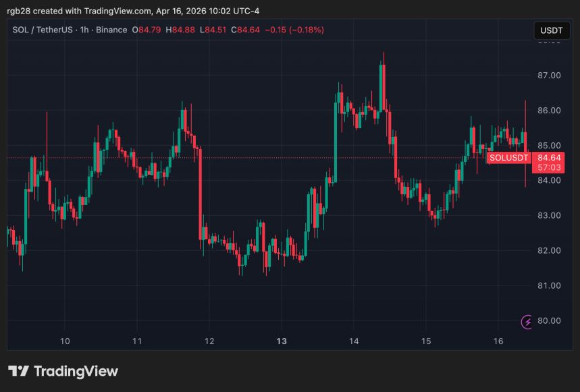Click the TradingView wordmark text
The height and width of the screenshot is (392, 580).
[x=76, y=371]
